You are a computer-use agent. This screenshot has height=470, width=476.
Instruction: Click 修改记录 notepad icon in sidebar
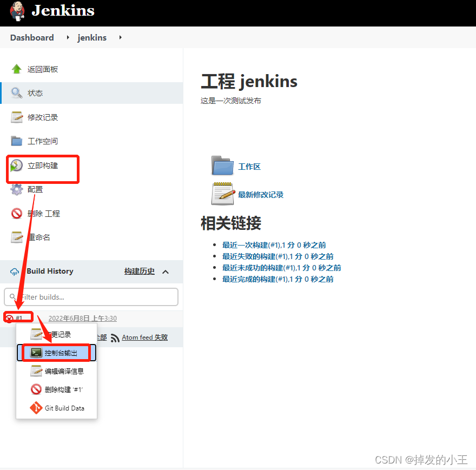pos(17,117)
